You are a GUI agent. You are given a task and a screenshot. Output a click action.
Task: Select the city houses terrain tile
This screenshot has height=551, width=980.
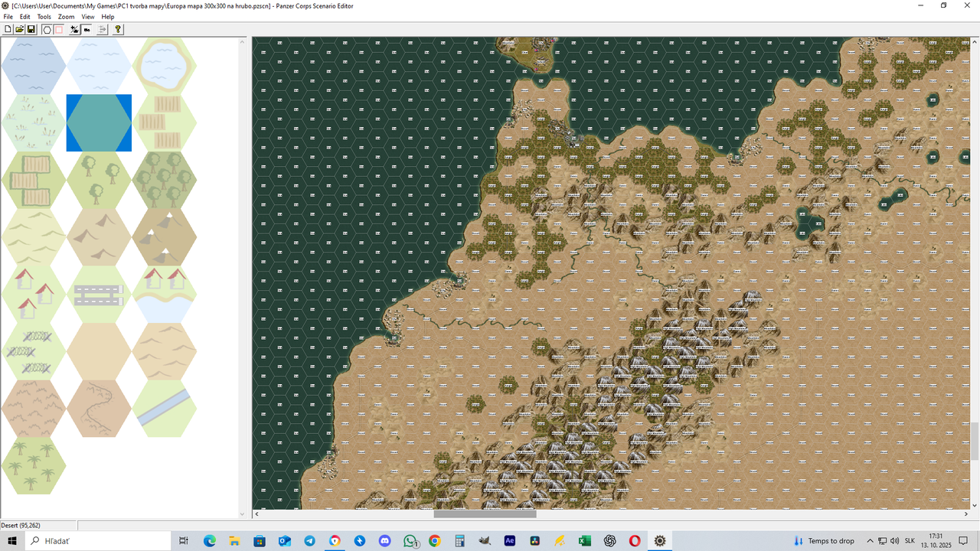34,294
